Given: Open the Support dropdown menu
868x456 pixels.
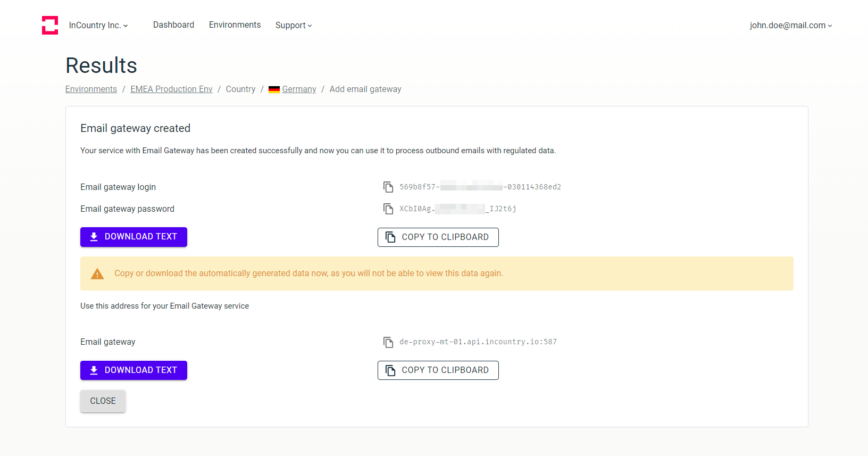Looking at the screenshot, I should (x=294, y=25).
